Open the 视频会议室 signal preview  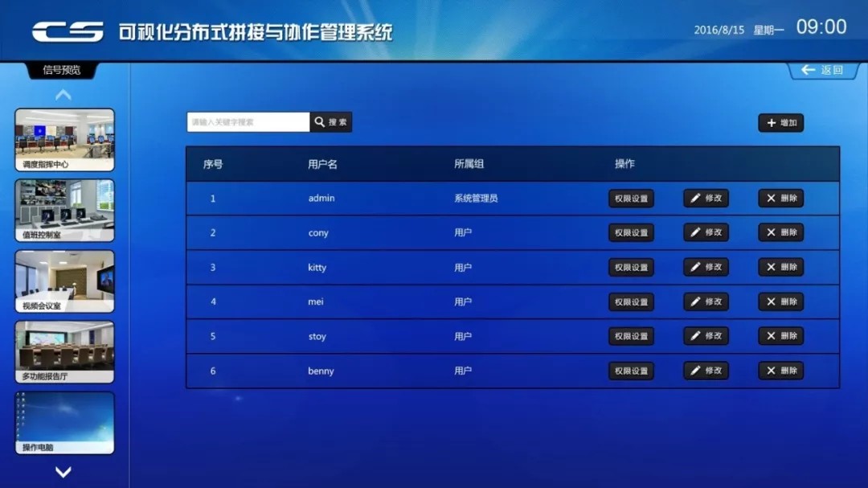click(x=64, y=281)
